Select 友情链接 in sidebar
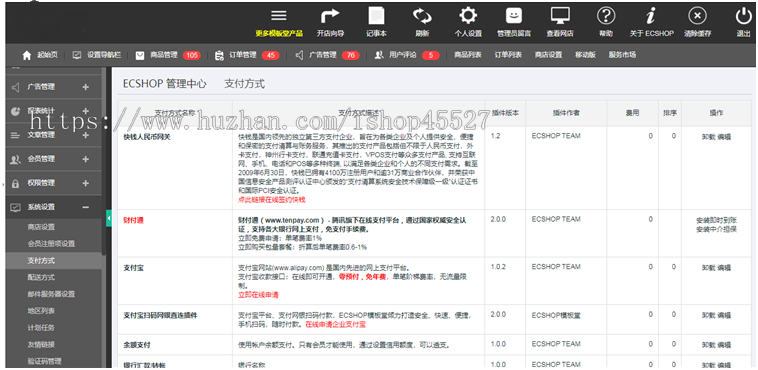Viewport: 758px width, 370px height. (x=41, y=345)
